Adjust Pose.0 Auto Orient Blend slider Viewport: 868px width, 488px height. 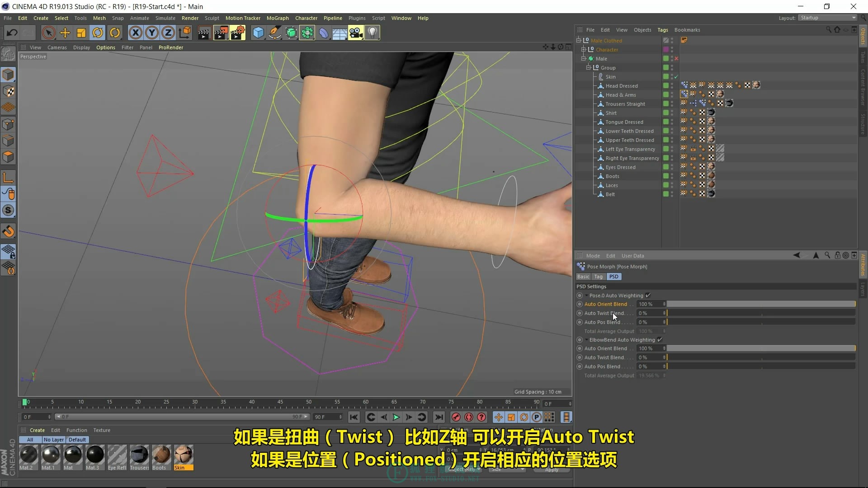pyautogui.click(x=761, y=304)
